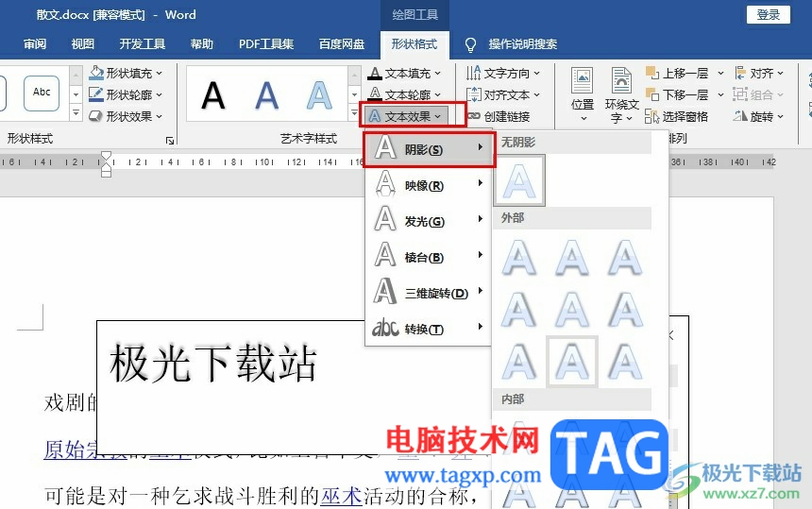
Task: Select center outer shadow in middle row
Action: 572,310
